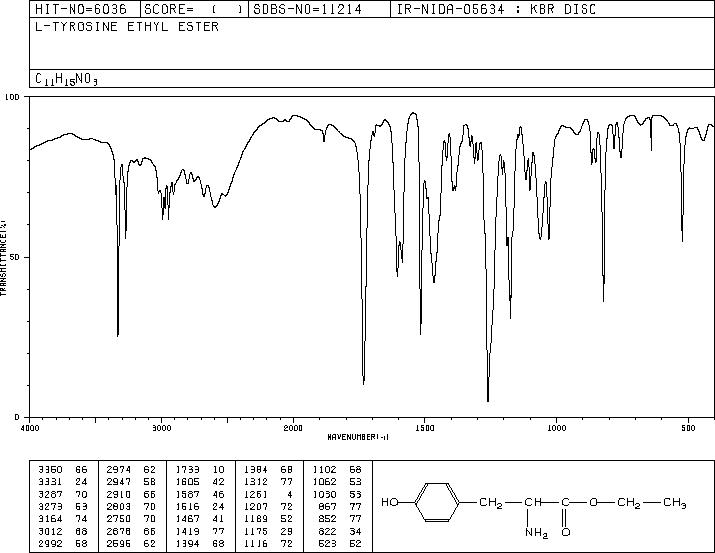This screenshot has height=553, width=715.
Task: Click the SDBS-NO=11214 header cell
Action: [319, 9]
